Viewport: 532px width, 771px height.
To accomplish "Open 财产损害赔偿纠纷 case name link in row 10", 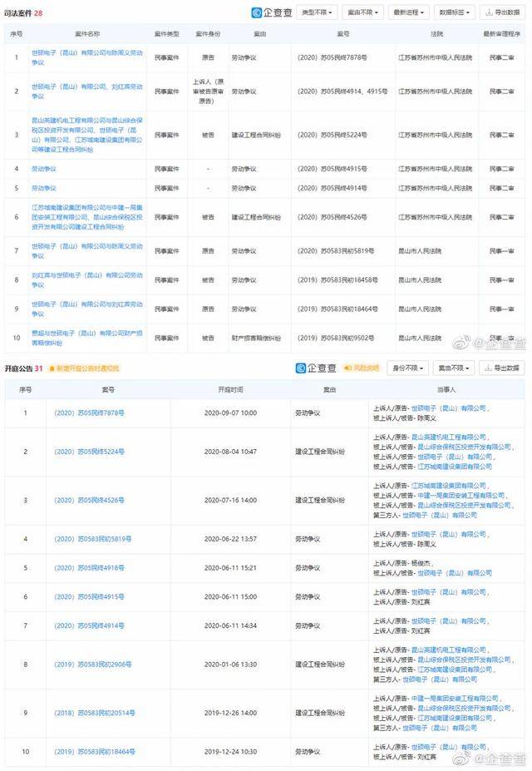I will 87,338.
